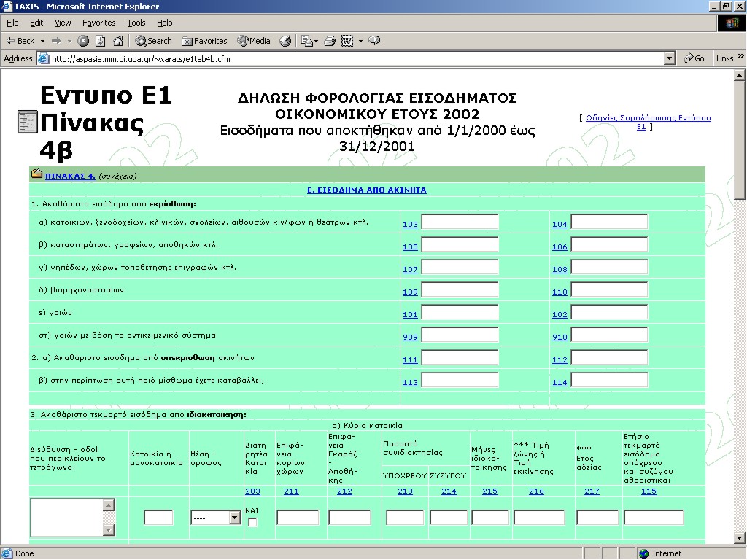This screenshot has height=560, width=747.
Task: Click the code 211 input field
Action: tap(298, 518)
